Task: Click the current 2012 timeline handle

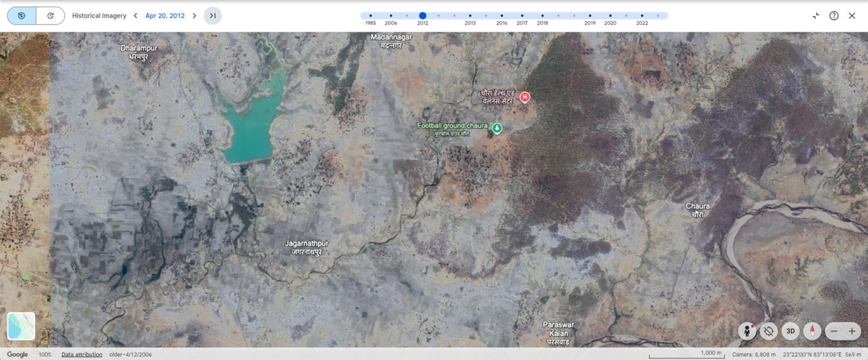Action: pyautogui.click(x=422, y=16)
